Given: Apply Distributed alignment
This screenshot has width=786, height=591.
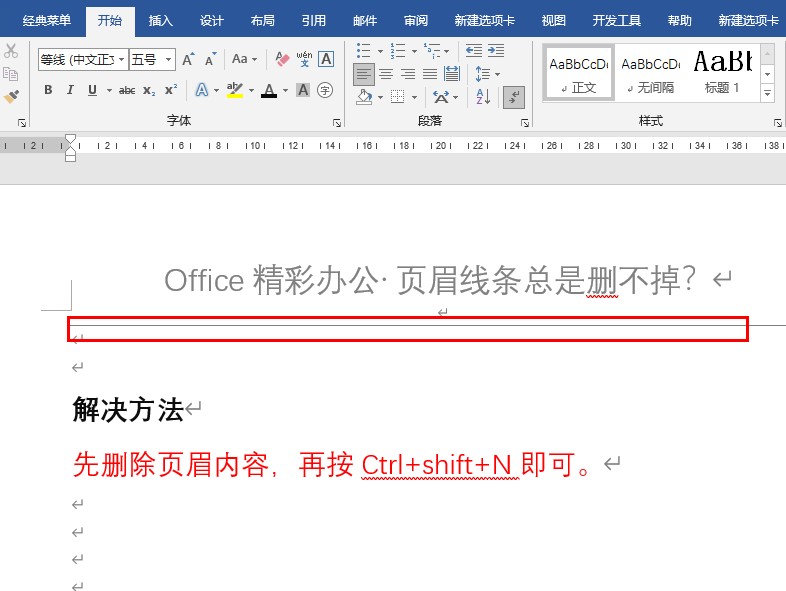Looking at the screenshot, I should click(452, 74).
